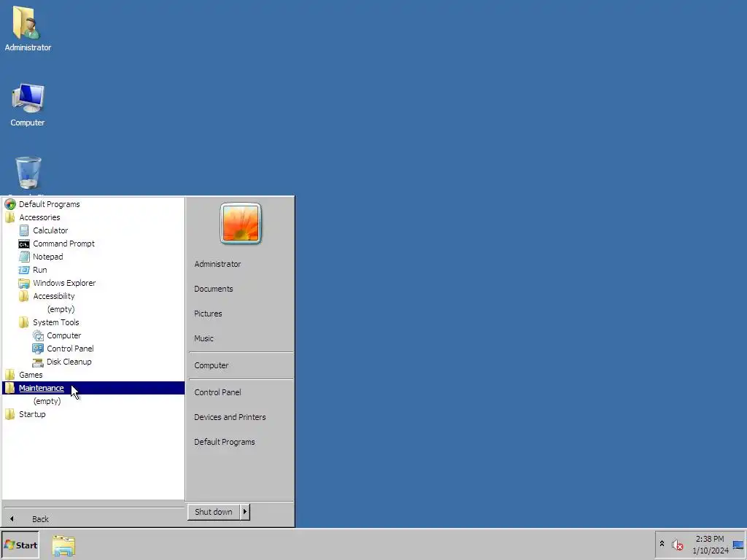Open Pictures from Start menu
This screenshot has height=560, width=747.
[208, 314]
